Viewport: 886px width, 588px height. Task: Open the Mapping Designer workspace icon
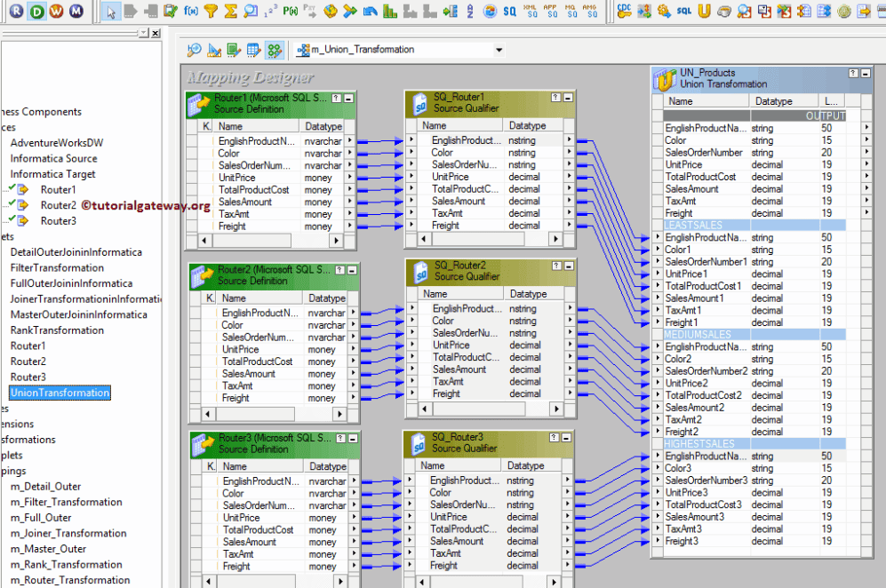click(275, 50)
